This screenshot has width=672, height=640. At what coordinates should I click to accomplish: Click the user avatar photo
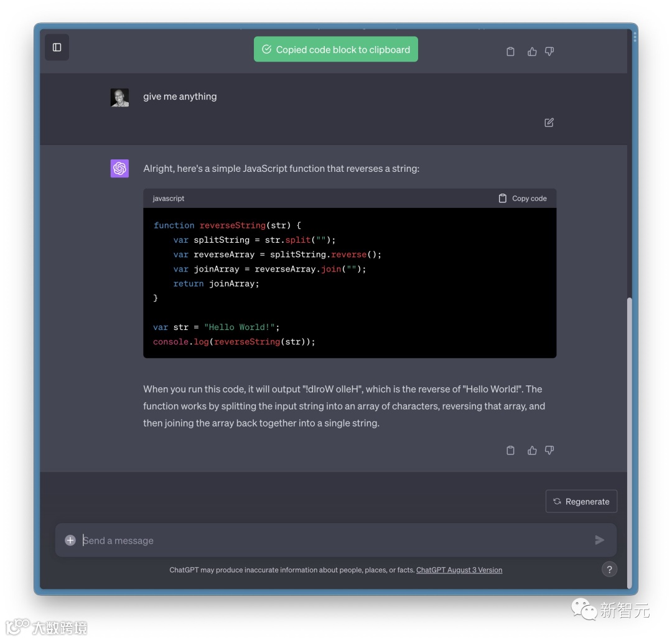coord(119,97)
